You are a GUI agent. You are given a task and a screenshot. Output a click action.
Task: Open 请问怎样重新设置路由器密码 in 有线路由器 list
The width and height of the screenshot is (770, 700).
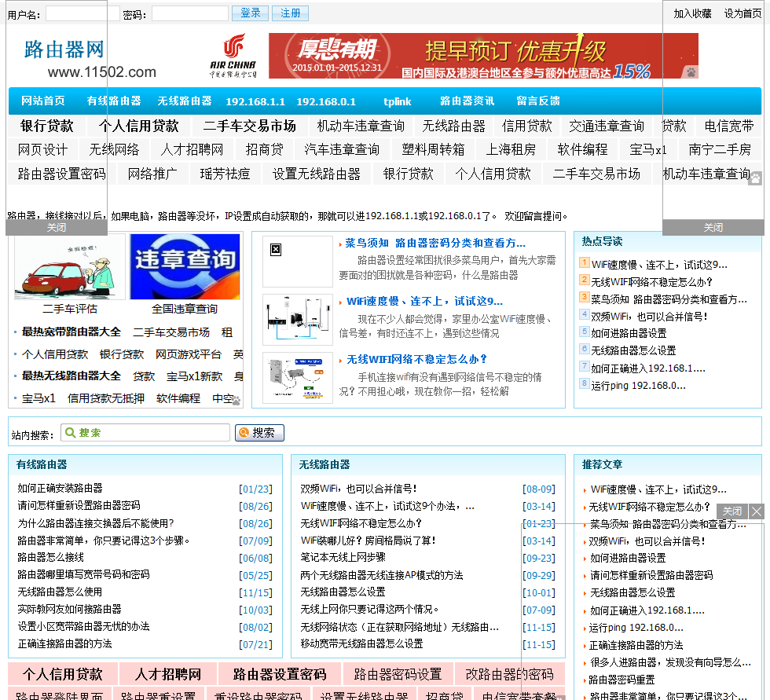[x=79, y=505]
